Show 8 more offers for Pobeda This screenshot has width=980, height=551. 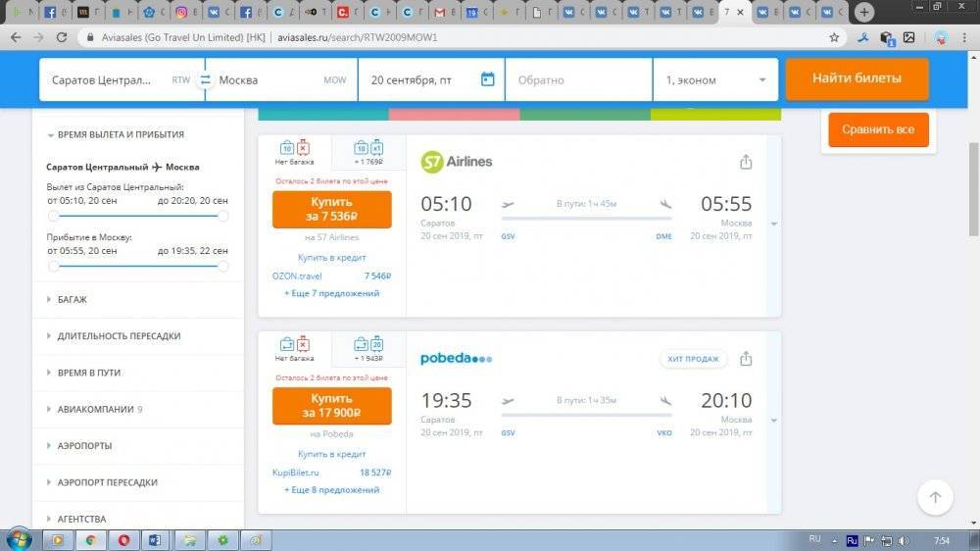point(332,489)
